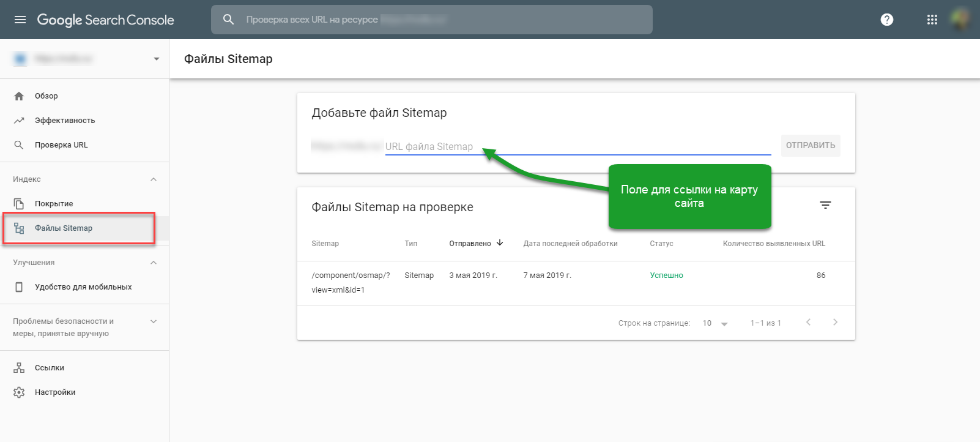Sort by Отправлено column header
Screen dimensions: 980x442
coord(470,244)
